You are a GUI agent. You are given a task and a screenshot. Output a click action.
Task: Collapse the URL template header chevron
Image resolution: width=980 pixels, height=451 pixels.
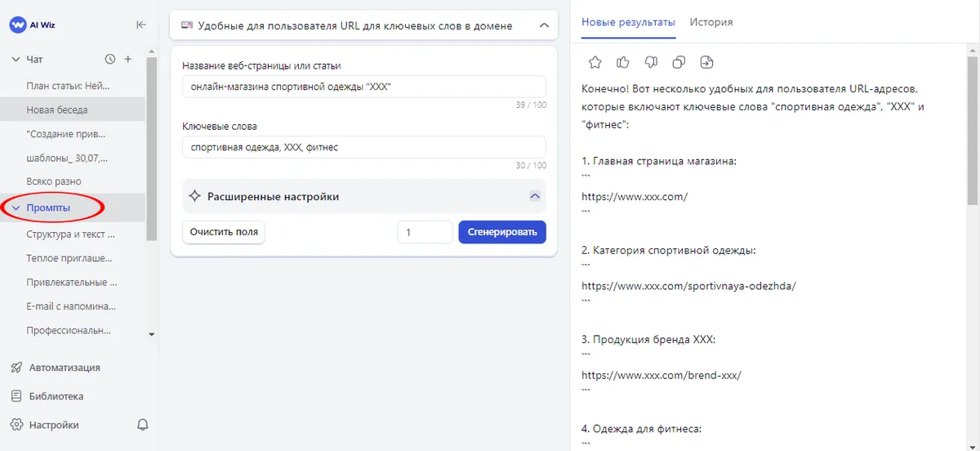tap(545, 25)
